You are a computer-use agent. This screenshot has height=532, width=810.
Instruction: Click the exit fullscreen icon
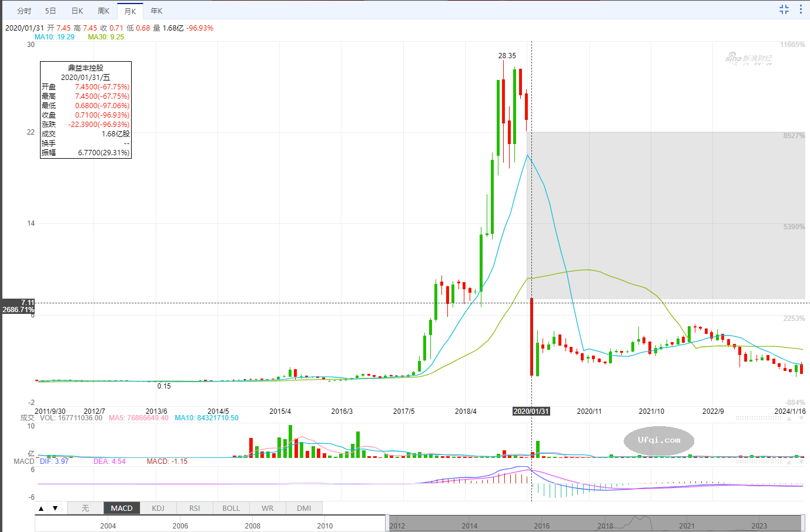(784, 9)
